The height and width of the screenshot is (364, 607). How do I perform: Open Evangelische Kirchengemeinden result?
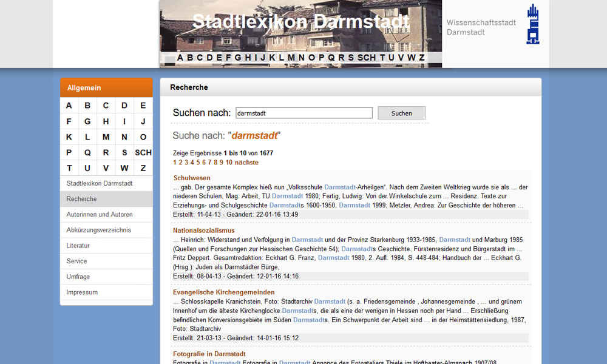pos(223,292)
